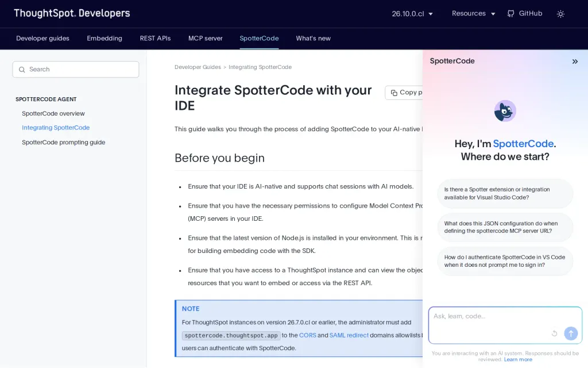Viewport: 588px width, 368px height.
Task: Click the NOTE label in the callout
Action: pyautogui.click(x=191, y=309)
